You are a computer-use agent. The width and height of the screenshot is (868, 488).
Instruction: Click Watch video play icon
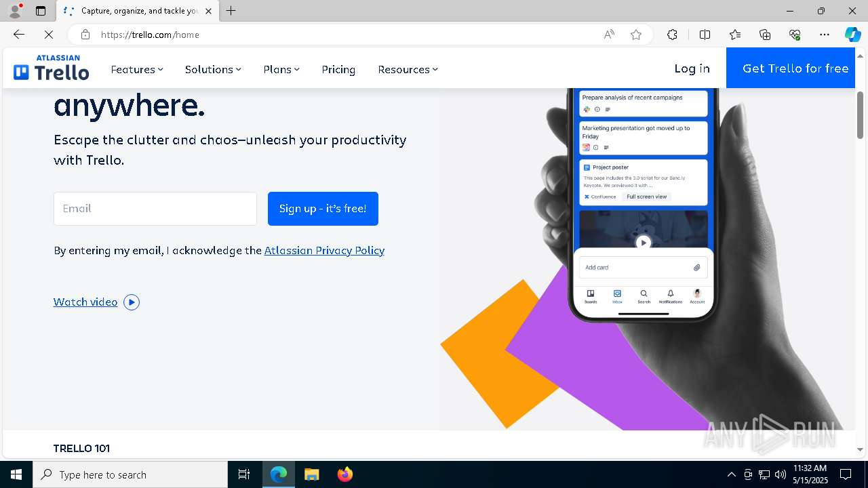[x=132, y=302]
